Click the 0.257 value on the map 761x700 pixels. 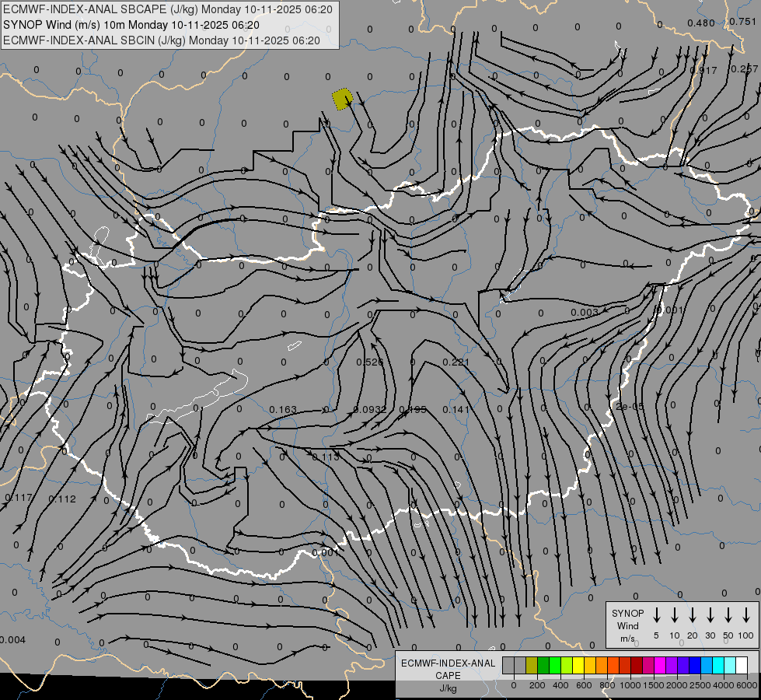tap(745, 69)
